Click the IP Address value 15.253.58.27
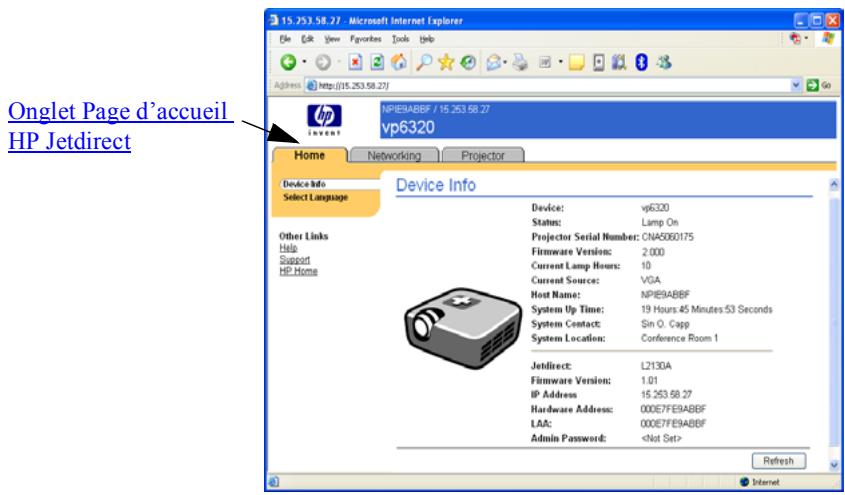Screen dimensions: 845x495 (x=667, y=395)
